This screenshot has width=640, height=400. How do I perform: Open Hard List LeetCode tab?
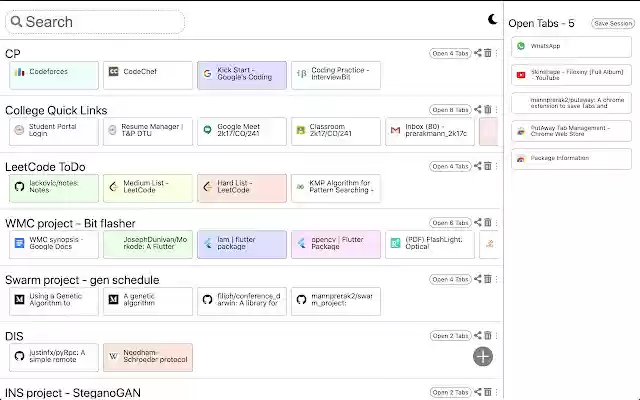(x=242, y=188)
